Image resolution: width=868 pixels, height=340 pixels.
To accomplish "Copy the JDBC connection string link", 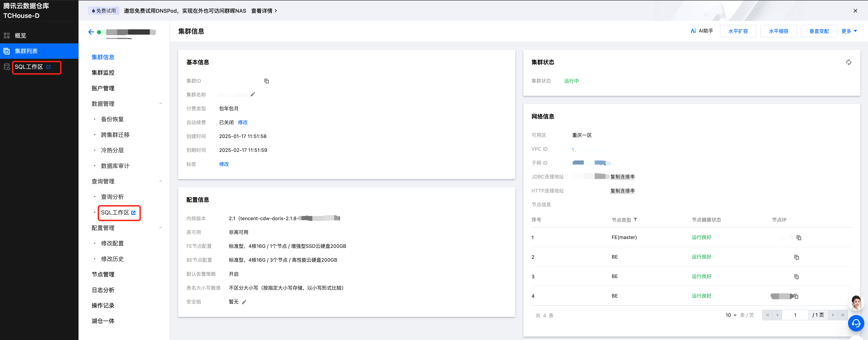I will (x=622, y=177).
